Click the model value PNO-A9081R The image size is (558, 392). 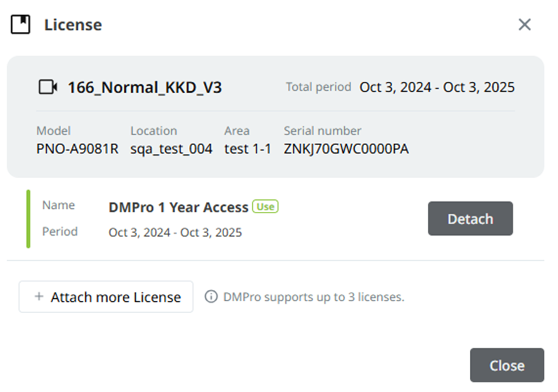(x=77, y=149)
